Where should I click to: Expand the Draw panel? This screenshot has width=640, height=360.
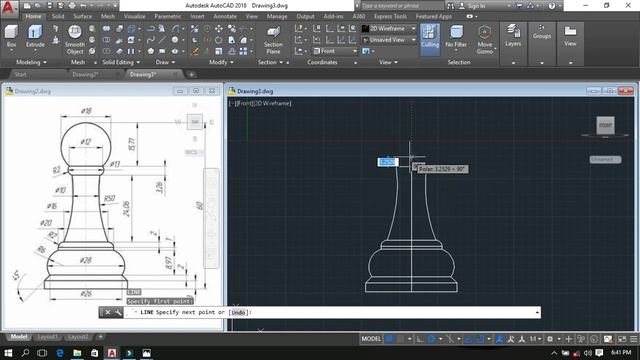coord(165,62)
